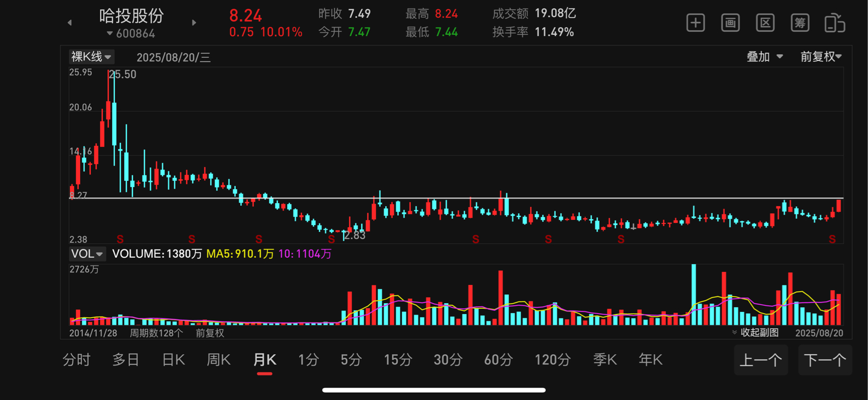
Task: Tap the 2.83 lowest price label
Action: pyautogui.click(x=355, y=235)
